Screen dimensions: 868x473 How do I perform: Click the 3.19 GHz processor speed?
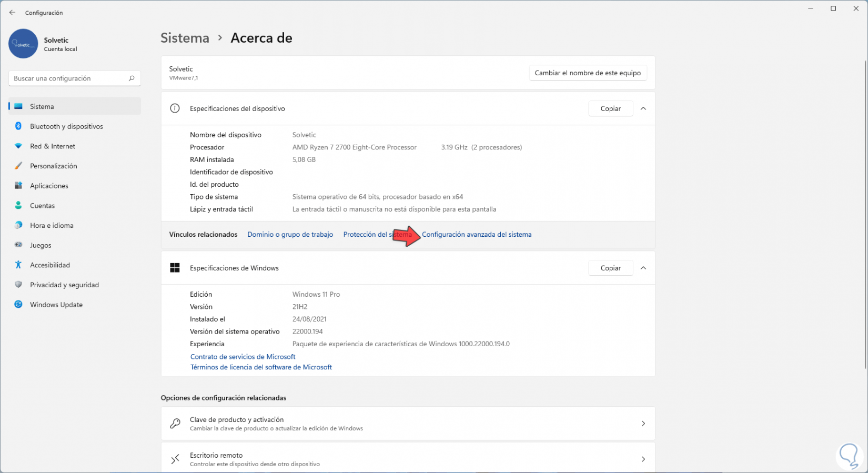454,147
